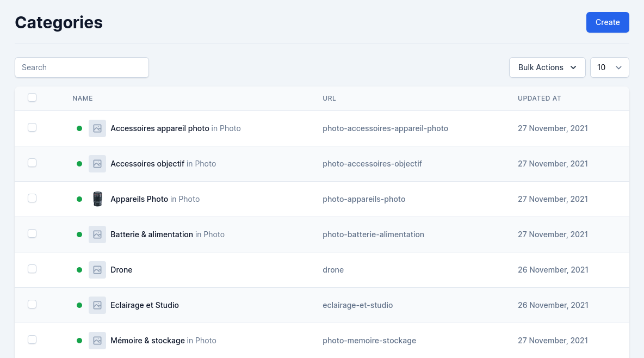Tick the checkbox for Batterie & alimentation
644x358 pixels.
pos(32,233)
